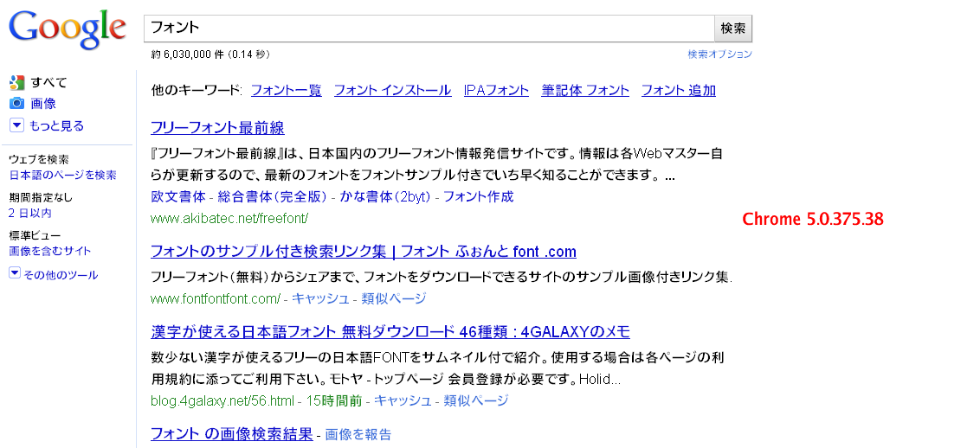Click the www.akibatec.net/freefont/ URL
Screen dimensions: 980x448
click(229, 219)
